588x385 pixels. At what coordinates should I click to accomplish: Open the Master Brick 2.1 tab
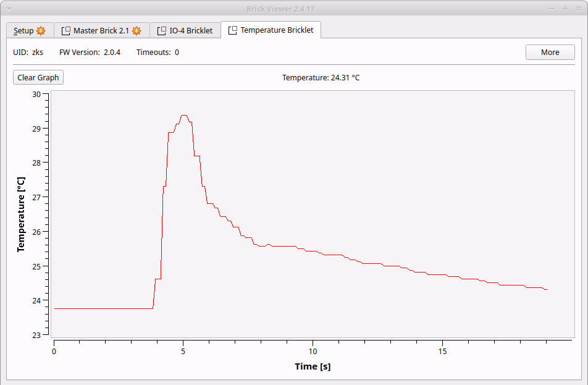(x=101, y=30)
